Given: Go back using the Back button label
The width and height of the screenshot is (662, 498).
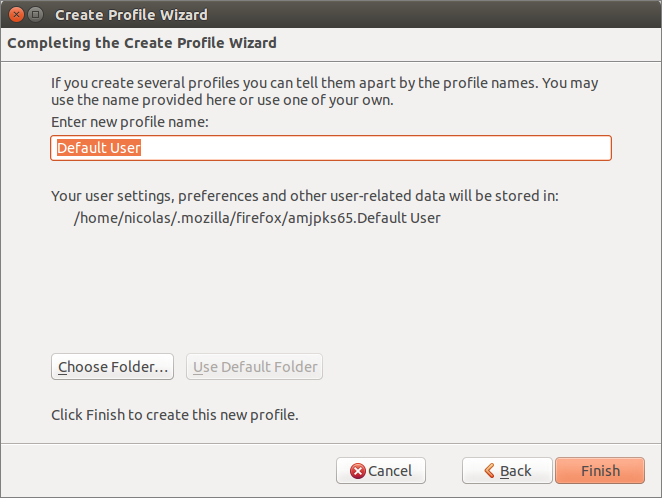Looking at the screenshot, I should point(516,471).
